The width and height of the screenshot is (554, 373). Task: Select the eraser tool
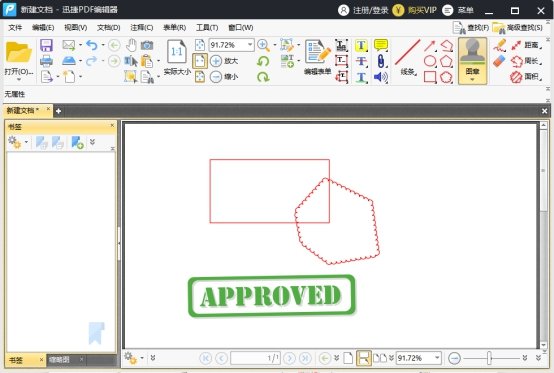(499, 61)
